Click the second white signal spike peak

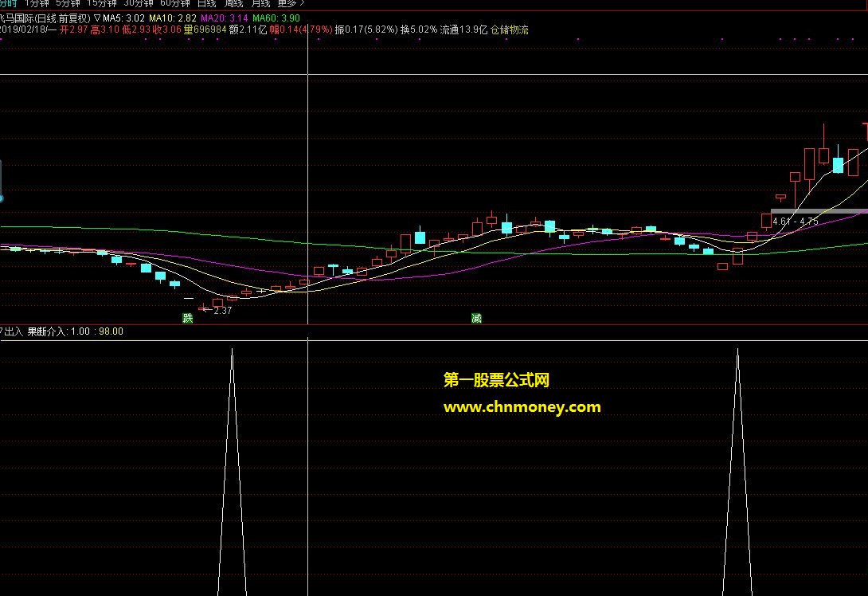[737, 350]
